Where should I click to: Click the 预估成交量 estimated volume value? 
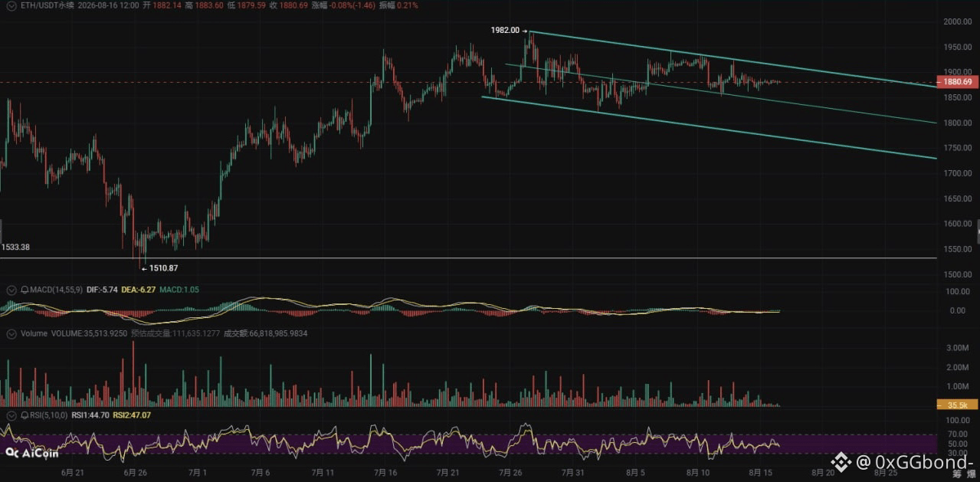175,334
